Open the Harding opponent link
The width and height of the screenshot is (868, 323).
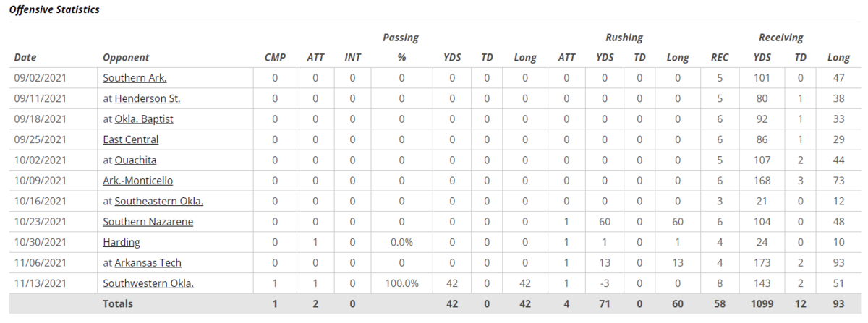tap(122, 242)
